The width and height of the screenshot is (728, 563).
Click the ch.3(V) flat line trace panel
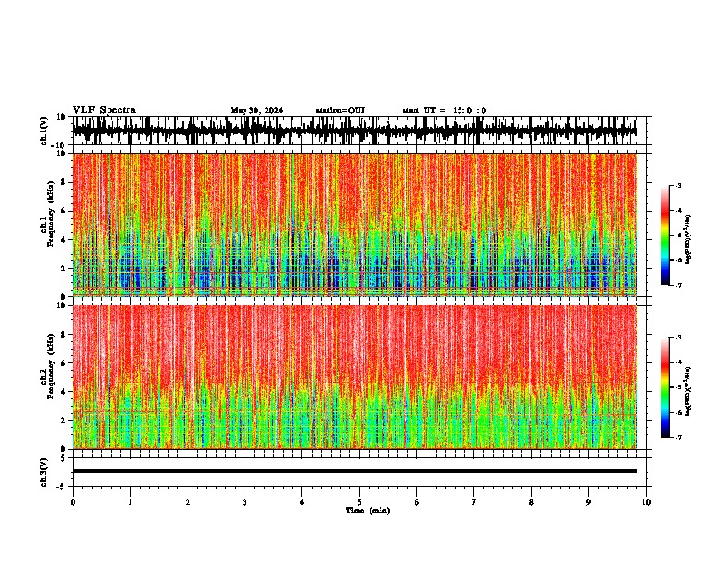(358, 472)
